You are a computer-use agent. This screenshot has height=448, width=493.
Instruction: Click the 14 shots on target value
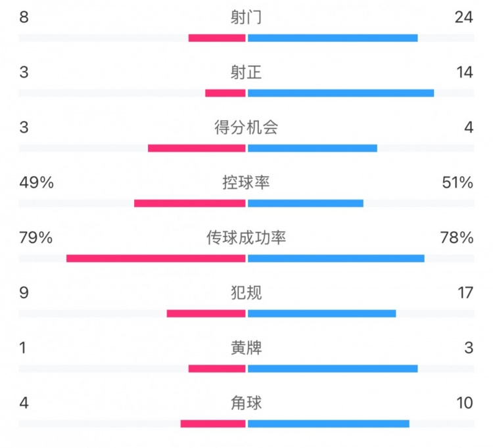(x=465, y=73)
